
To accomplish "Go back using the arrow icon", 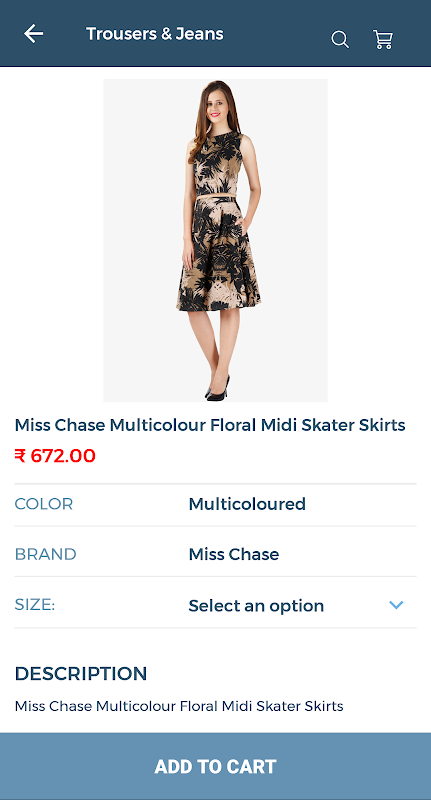I will click(x=34, y=34).
